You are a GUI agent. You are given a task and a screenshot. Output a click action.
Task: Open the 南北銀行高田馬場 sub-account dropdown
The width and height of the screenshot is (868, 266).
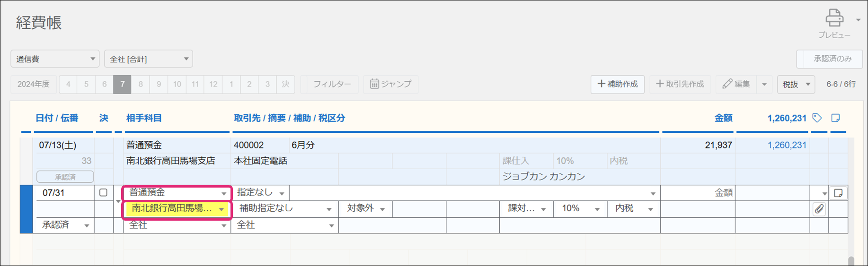[x=177, y=208]
